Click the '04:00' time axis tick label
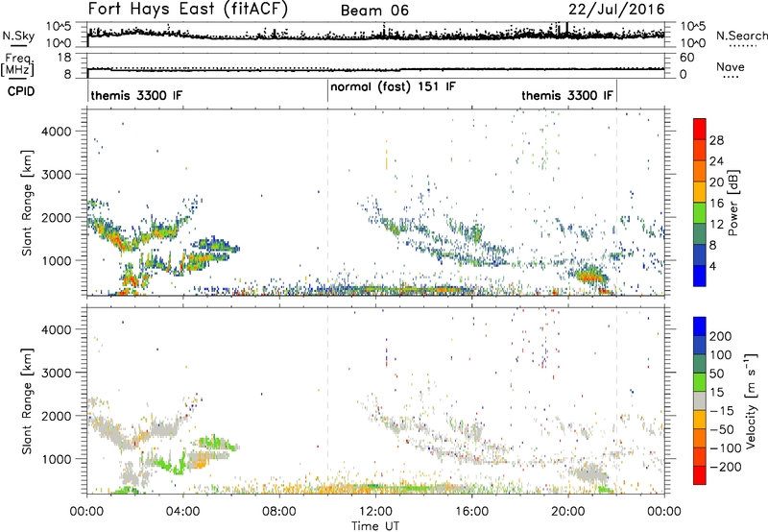The width and height of the screenshot is (768, 532). pyautogui.click(x=183, y=512)
